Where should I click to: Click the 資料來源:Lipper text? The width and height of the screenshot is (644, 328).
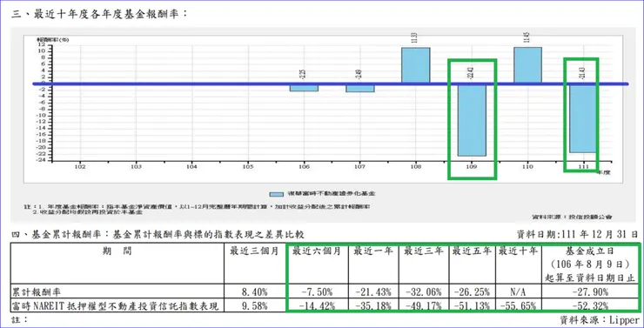click(x=600, y=320)
